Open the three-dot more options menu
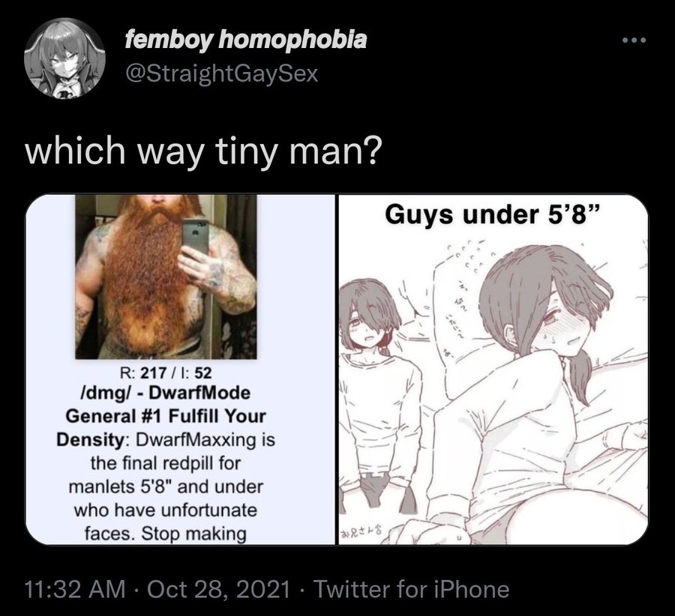Screen dimensions: 675x616 (634, 41)
